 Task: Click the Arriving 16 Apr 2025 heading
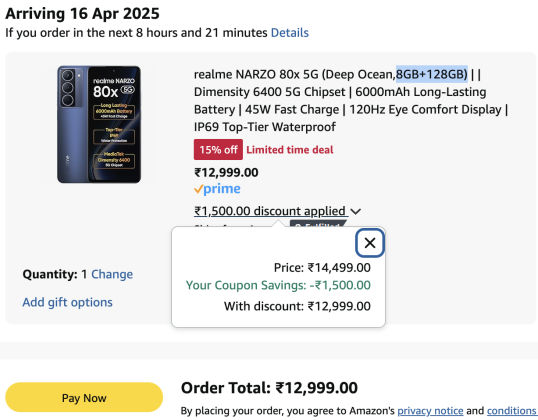coord(82,14)
